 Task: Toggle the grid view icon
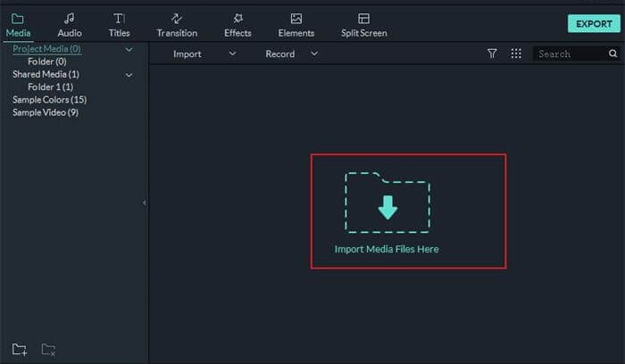coord(516,54)
